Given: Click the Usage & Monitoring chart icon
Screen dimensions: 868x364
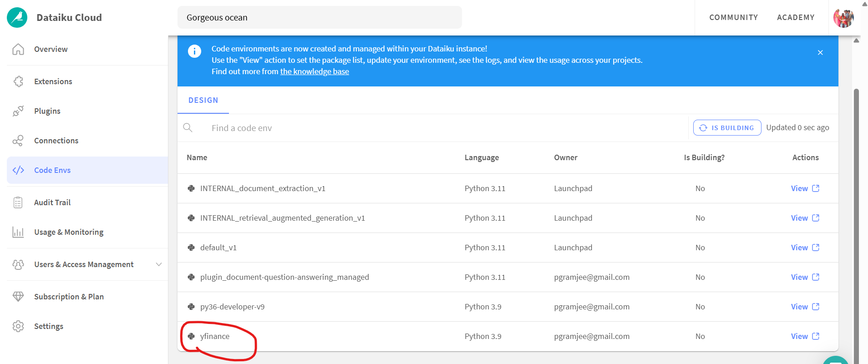Looking at the screenshot, I should point(18,232).
